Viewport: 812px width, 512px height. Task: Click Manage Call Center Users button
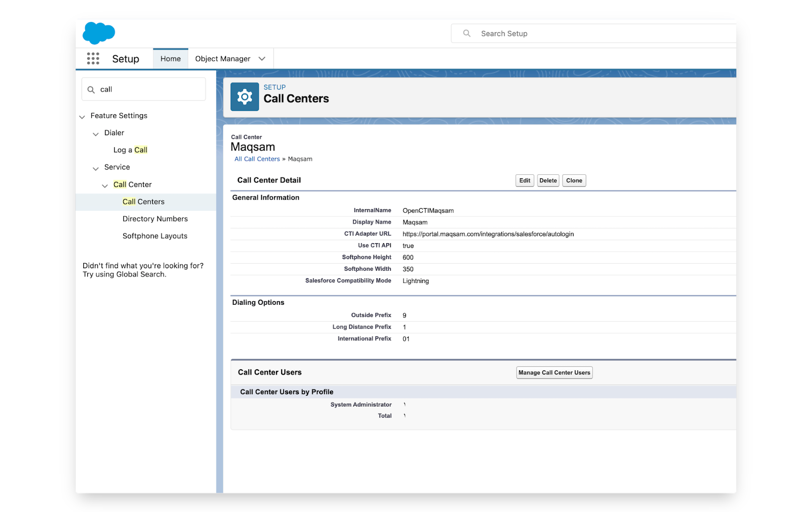554,372
